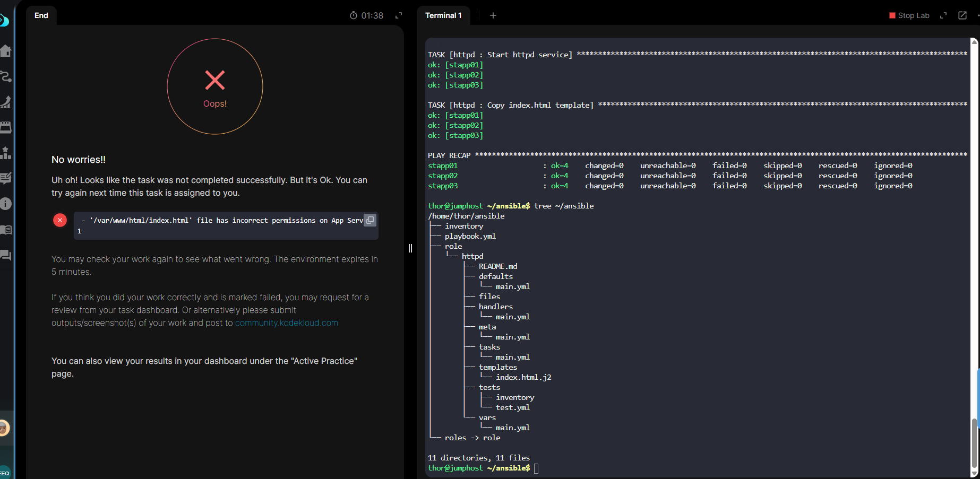
Task: Open the community.kodekloud.com link
Action: click(x=286, y=323)
